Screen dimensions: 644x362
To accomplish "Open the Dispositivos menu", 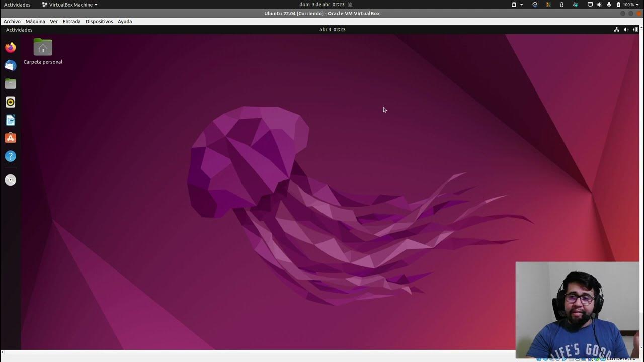I will click(x=99, y=22).
